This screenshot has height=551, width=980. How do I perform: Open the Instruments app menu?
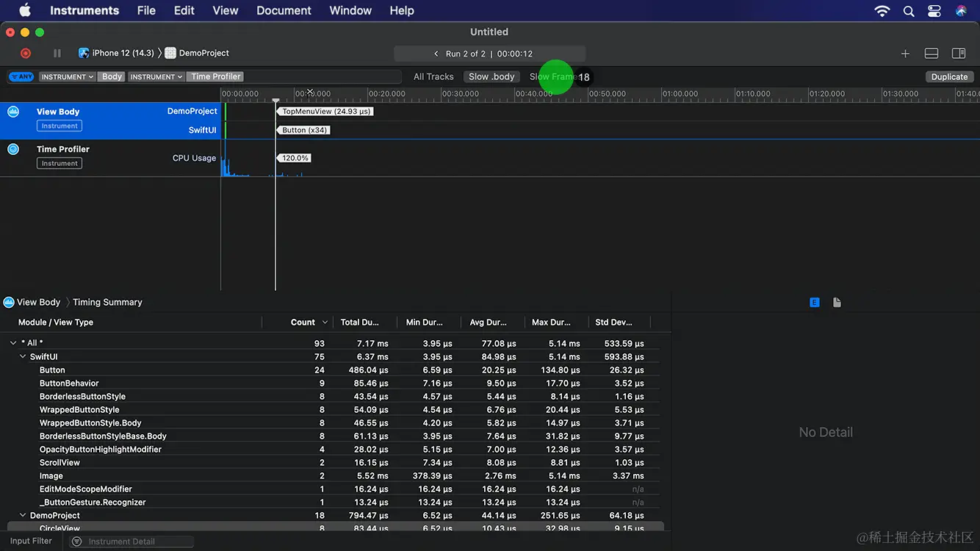click(84, 10)
